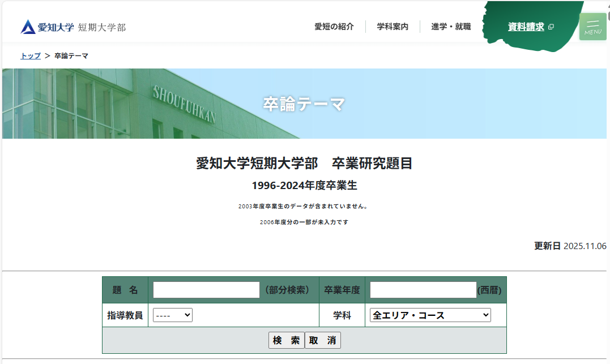Expand the 指導教員 dropdown
610x364 pixels.
173,315
